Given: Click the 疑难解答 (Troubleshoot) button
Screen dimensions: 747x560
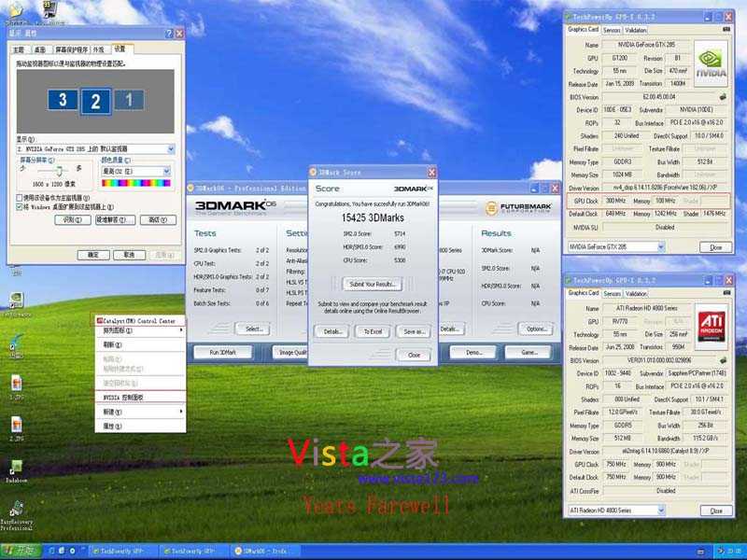Looking at the screenshot, I should tap(115, 220).
